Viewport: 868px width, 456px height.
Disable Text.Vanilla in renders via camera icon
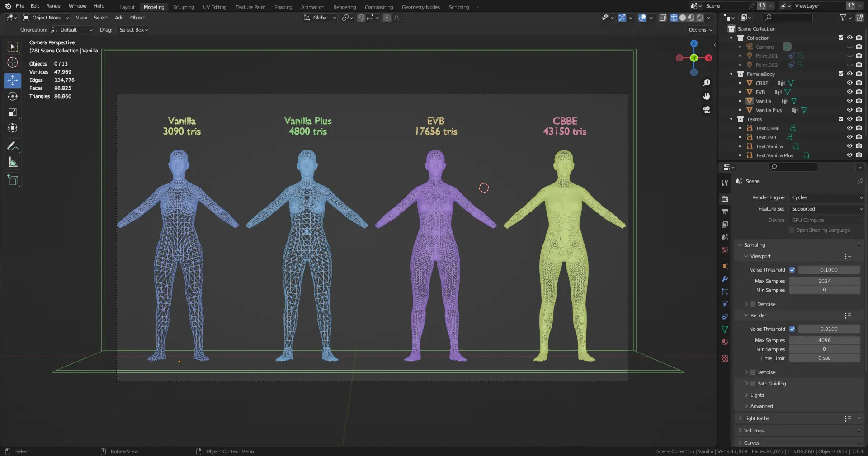click(859, 146)
